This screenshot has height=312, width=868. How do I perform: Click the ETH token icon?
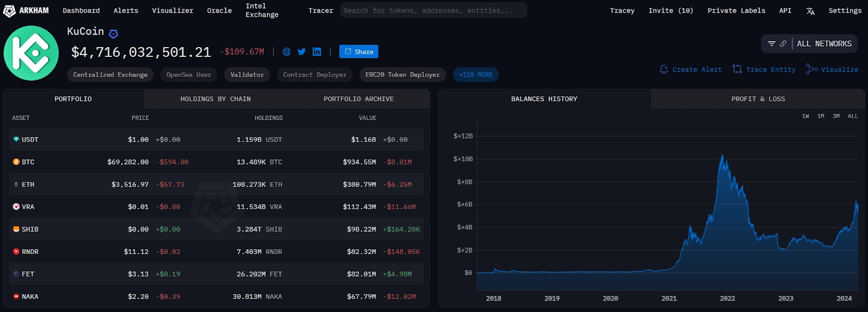click(16, 184)
